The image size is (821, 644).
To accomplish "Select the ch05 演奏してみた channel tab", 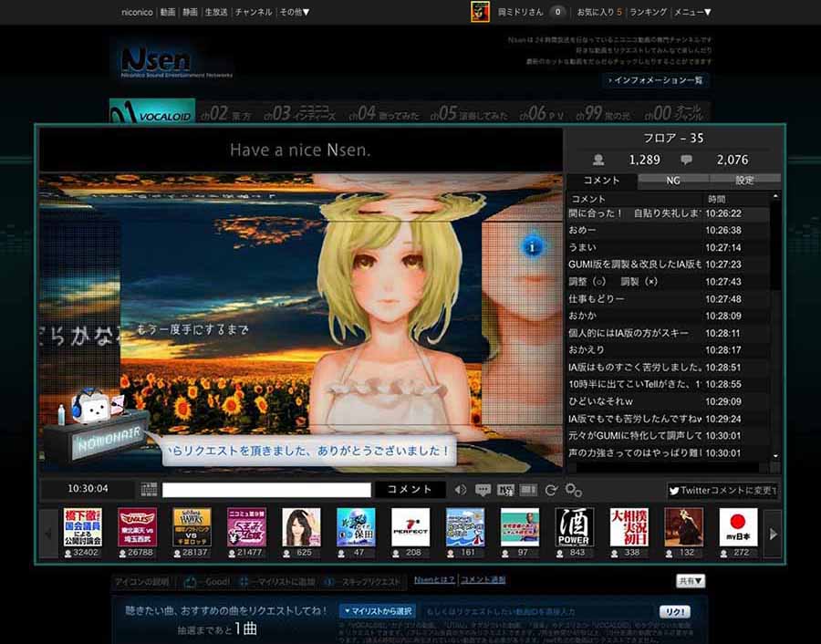I will 469,113.
